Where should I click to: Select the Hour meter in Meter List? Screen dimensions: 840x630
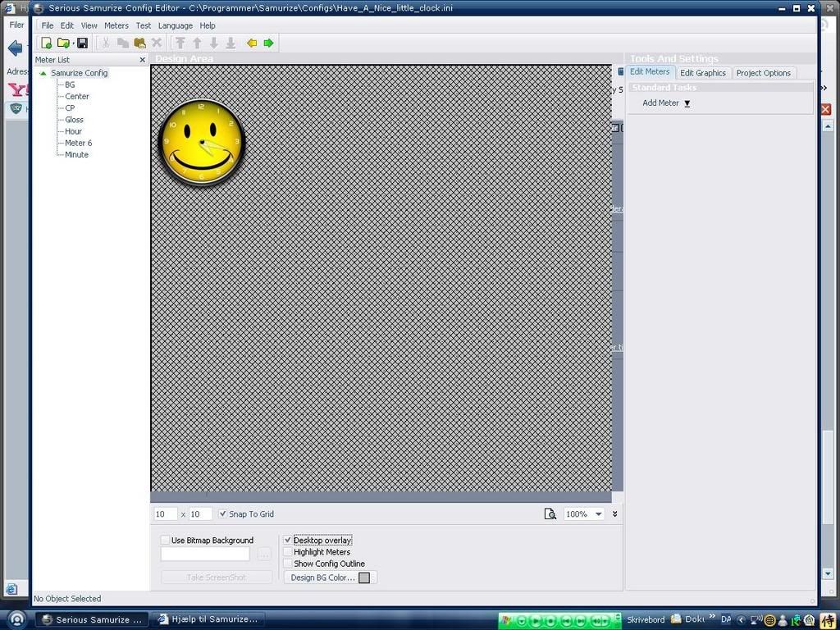click(73, 131)
